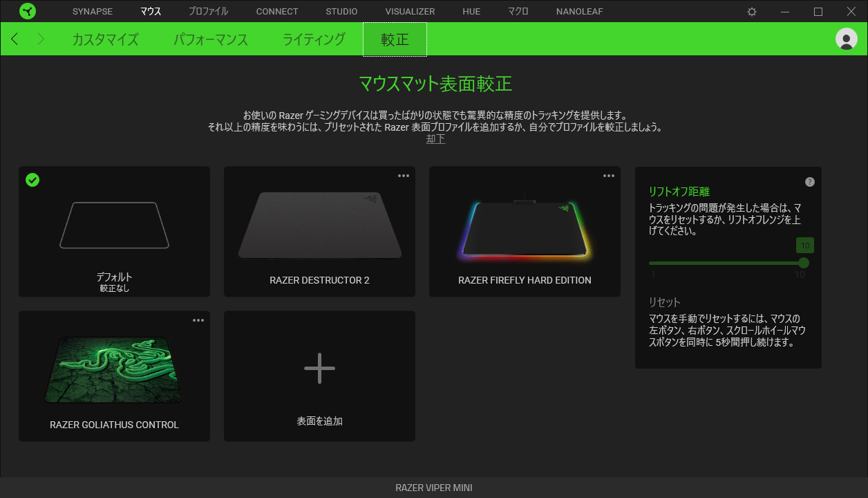Screen dimensions: 868x498
Task: Select the Razer Goliathus Control mat image
Action: pyautogui.click(x=114, y=370)
